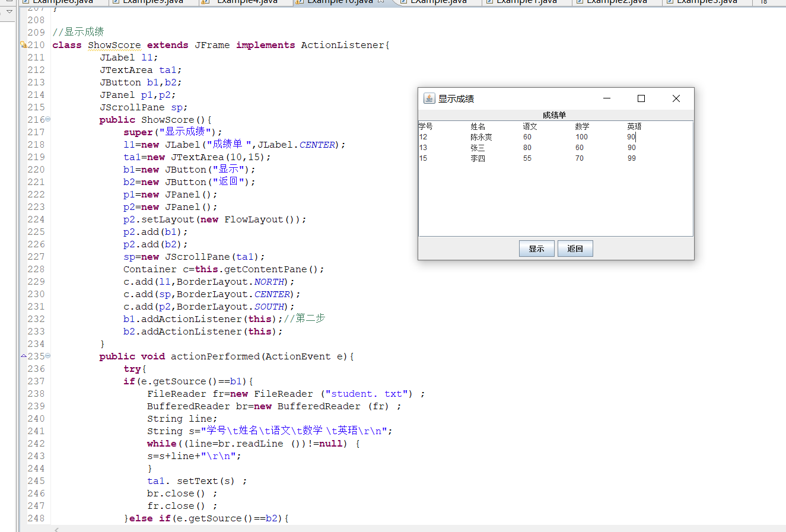Collapse the ShowScore constructor at line 216
786x532 pixels.
tap(48, 120)
